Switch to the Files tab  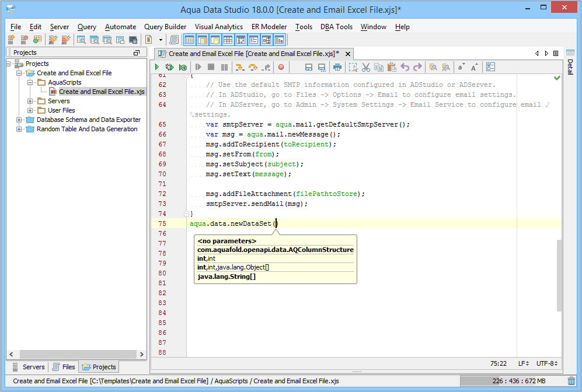point(64,367)
